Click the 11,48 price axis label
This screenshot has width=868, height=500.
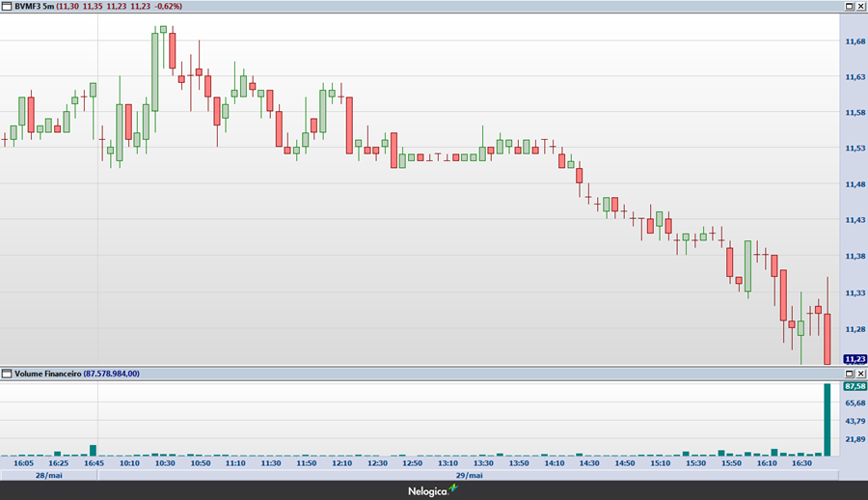pyautogui.click(x=854, y=184)
